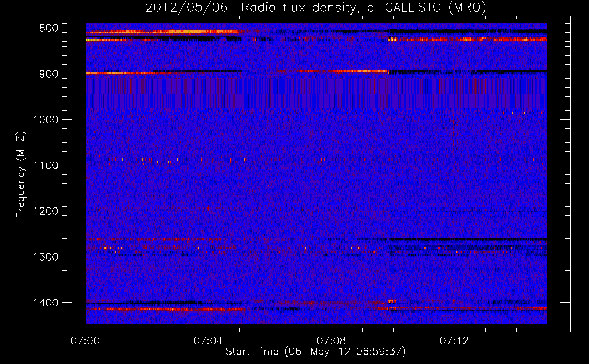
Task: Click the 900 frequency tick label
Action: coord(49,74)
